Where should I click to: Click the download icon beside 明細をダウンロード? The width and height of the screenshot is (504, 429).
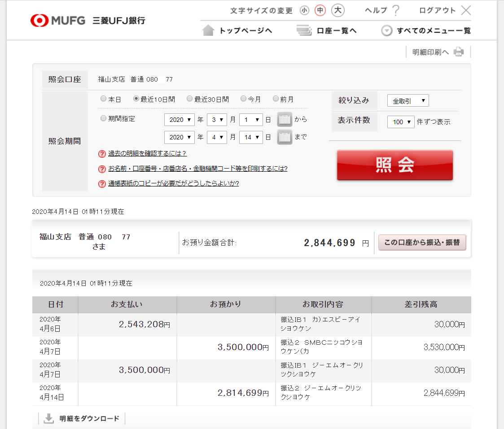48,418
